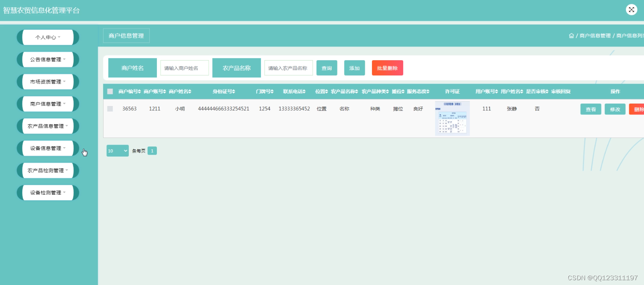Click the 智慧农贸信息化管理平台 title
The height and width of the screenshot is (285, 644).
[x=41, y=10]
